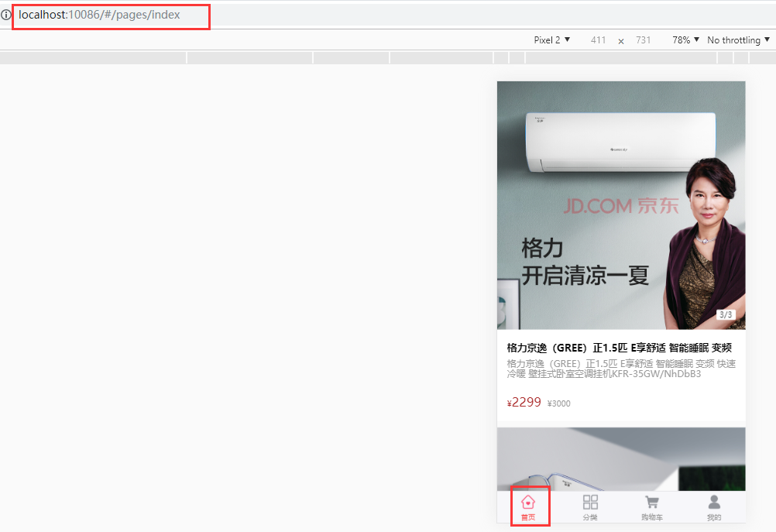Click the grey product description text
Viewport: 776px width, 532px height.
(621, 369)
